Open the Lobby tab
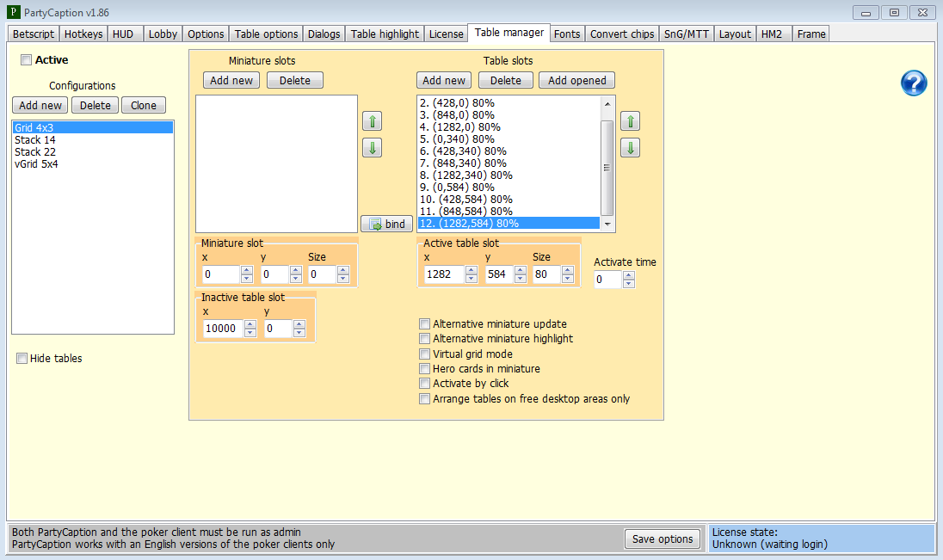The image size is (943, 560). point(163,34)
